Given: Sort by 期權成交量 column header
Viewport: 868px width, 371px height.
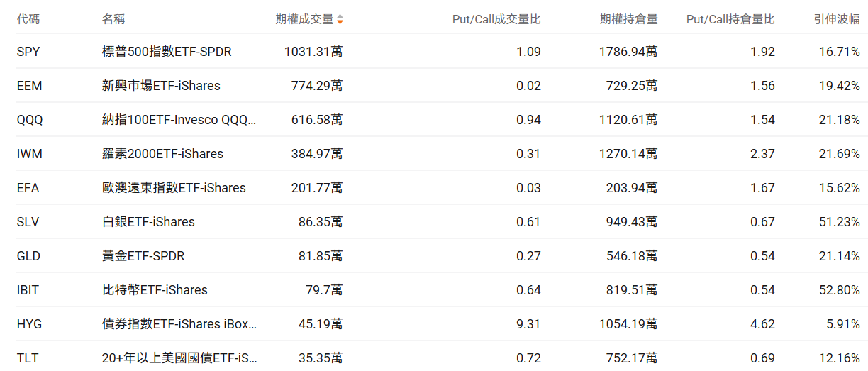Looking at the screenshot, I should point(304,19).
